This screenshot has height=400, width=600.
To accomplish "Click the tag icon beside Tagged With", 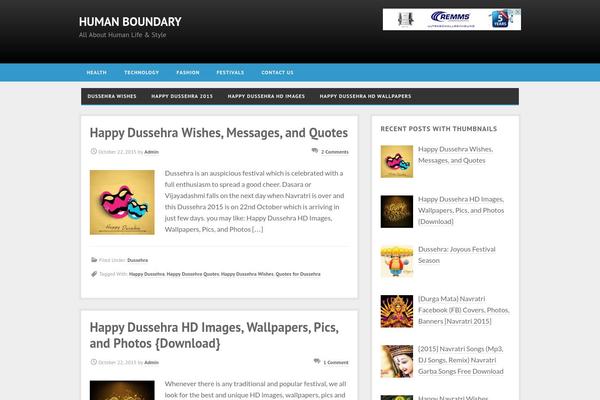I will tap(94, 274).
